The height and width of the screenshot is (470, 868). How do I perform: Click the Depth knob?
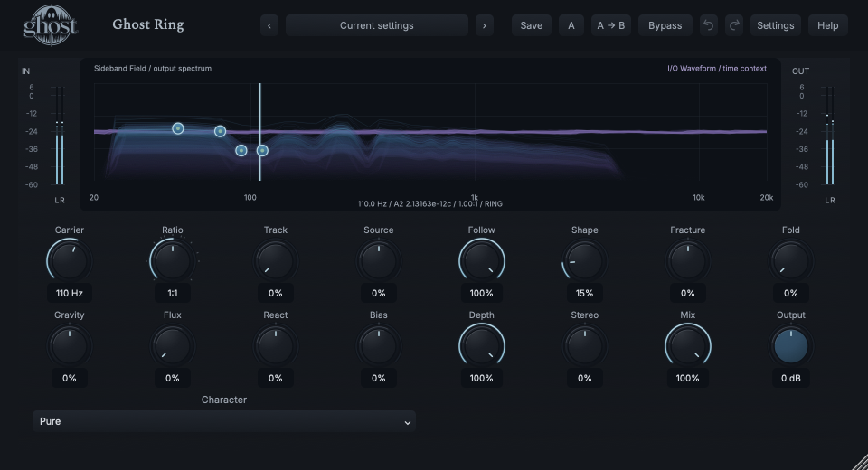coord(482,346)
